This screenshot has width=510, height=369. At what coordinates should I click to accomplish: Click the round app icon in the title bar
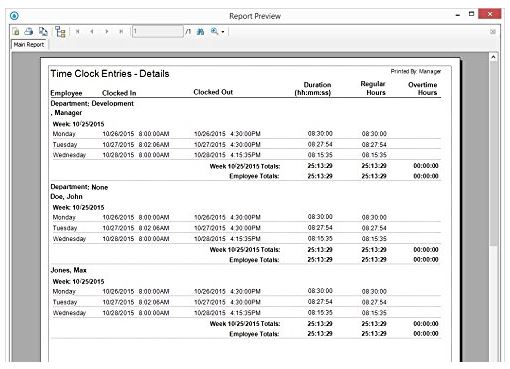[14, 16]
